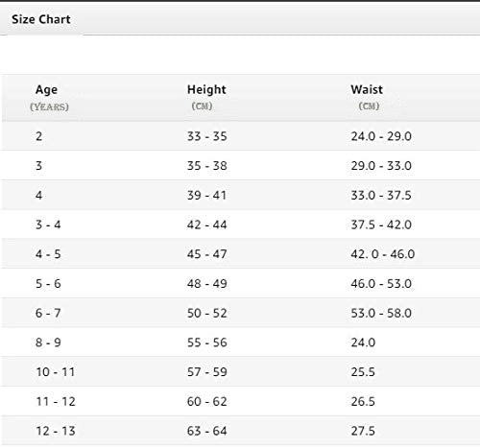Click the (YEARS) unit label
This screenshot has height=448, width=480.
(x=49, y=106)
